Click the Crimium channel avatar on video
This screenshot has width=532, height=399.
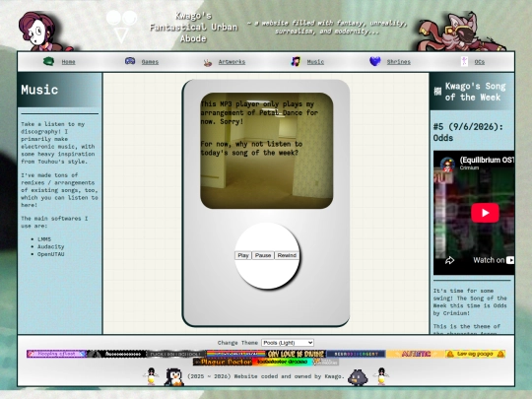tap(447, 165)
